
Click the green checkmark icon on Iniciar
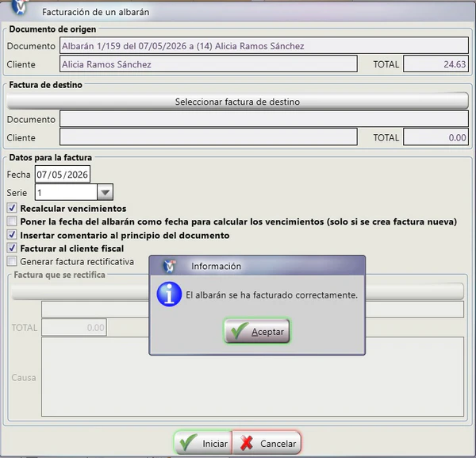point(188,442)
